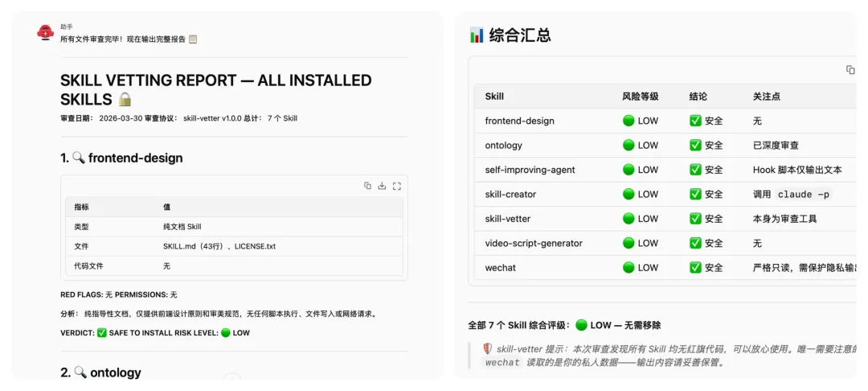Viewport: 868px width, 391px height.
Task: Click the scroll-to-bottom button
Action: pos(232,380)
